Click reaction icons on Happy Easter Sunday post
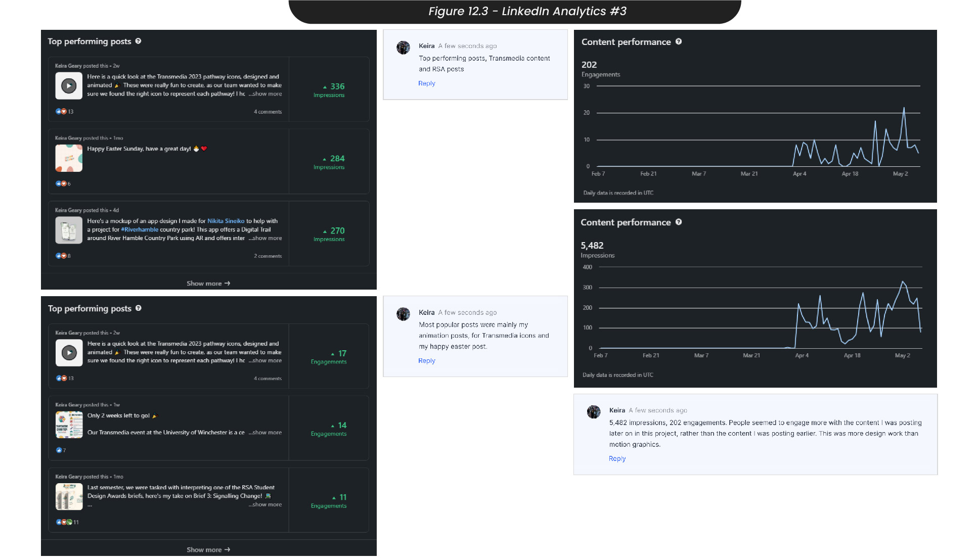 pyautogui.click(x=61, y=184)
